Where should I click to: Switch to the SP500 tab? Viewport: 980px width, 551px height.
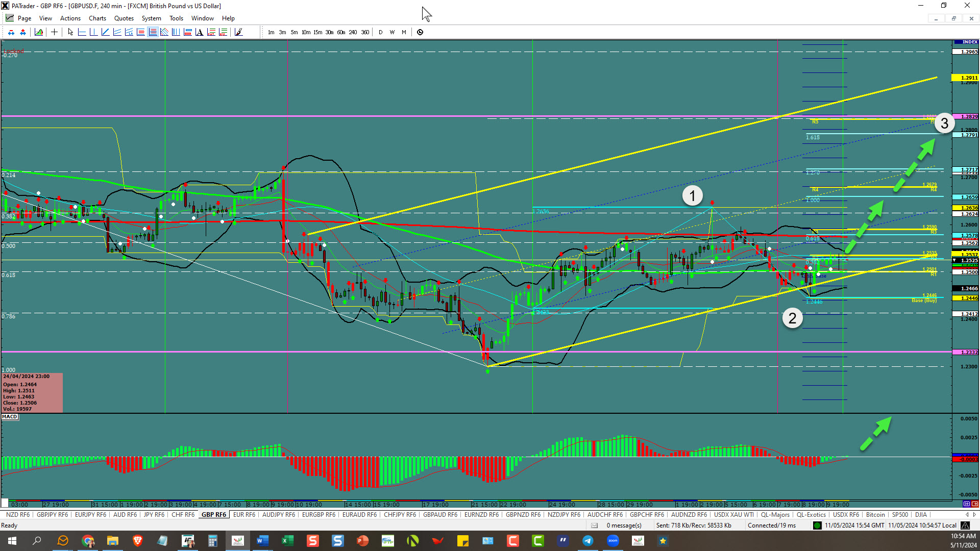tap(900, 515)
